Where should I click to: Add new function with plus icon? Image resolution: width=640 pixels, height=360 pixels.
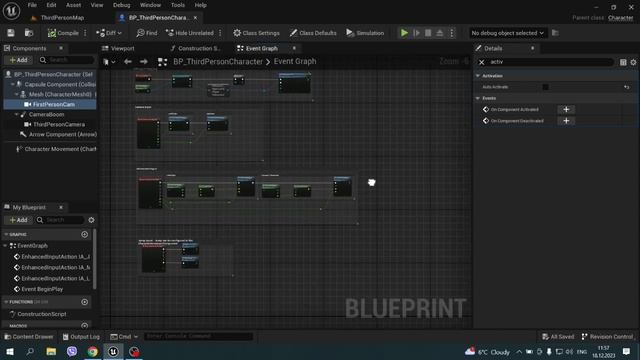[x=84, y=302]
